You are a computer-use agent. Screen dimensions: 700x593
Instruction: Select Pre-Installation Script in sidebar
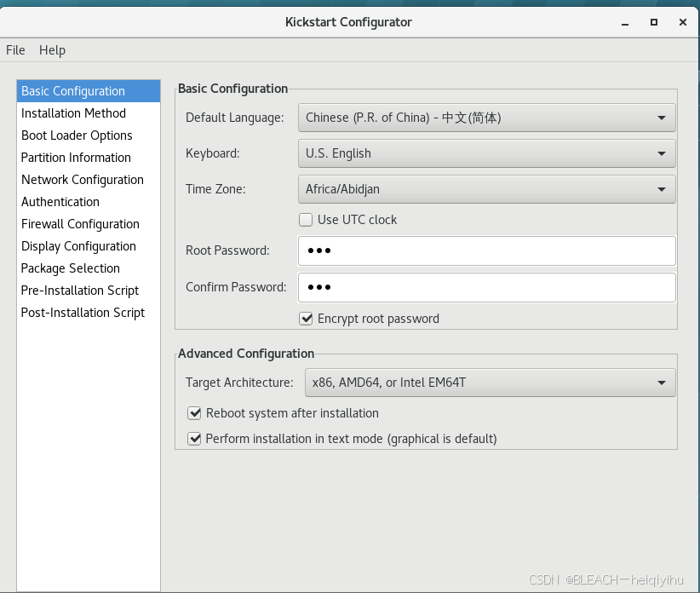click(x=89, y=291)
